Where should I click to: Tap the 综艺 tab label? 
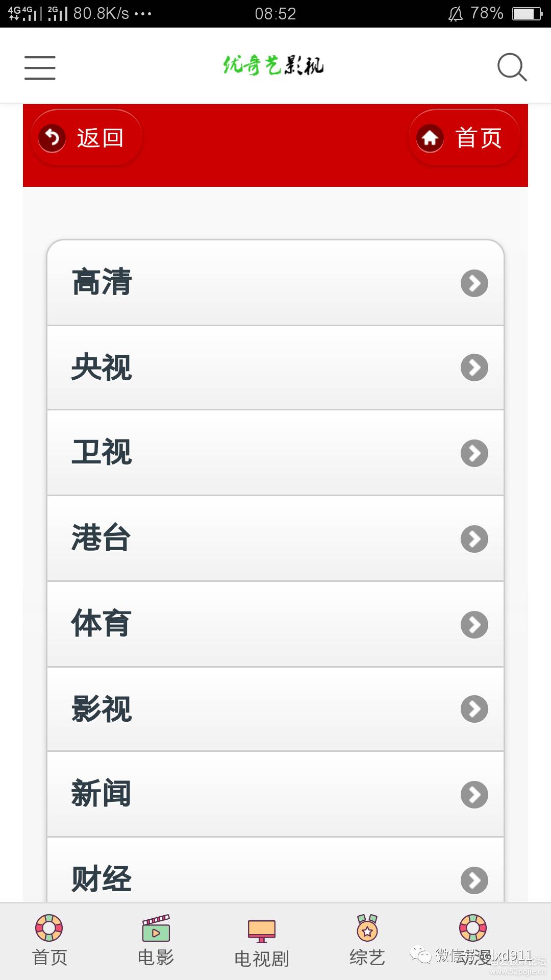point(367,958)
